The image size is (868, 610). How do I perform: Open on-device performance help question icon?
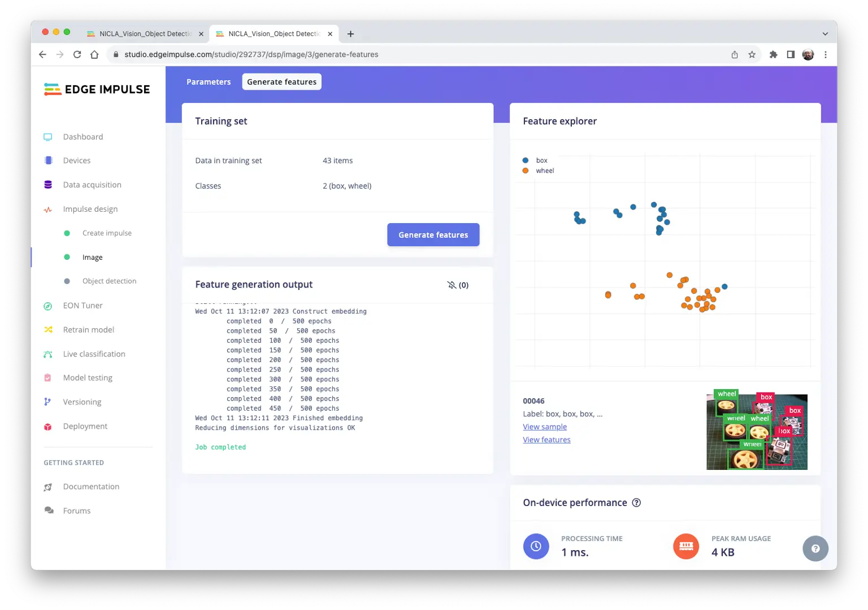click(636, 503)
